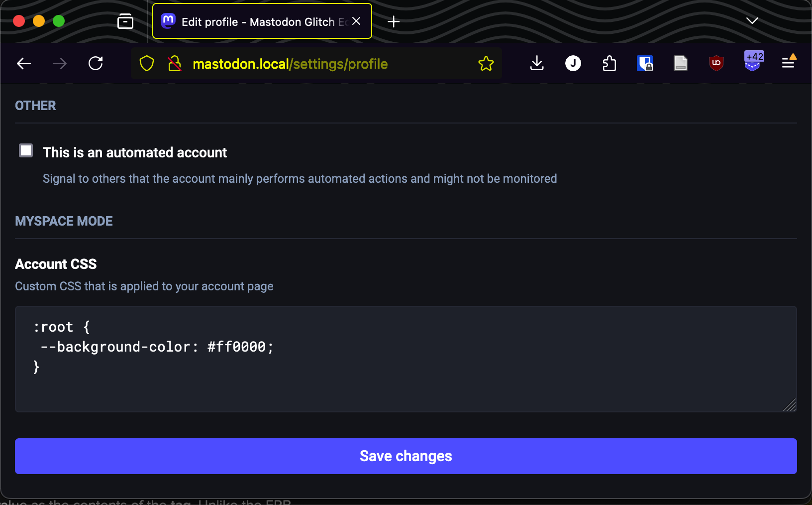Open a new tab with plus button

(x=394, y=21)
